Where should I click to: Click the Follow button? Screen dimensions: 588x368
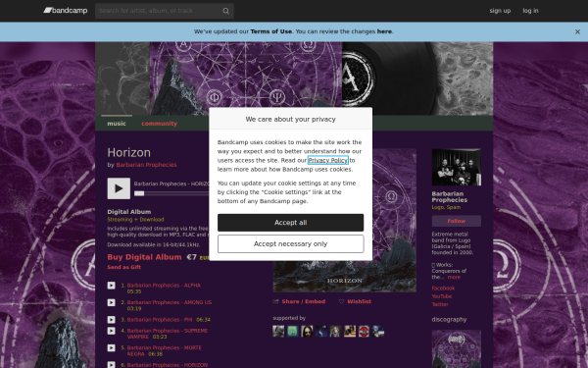pos(457,221)
